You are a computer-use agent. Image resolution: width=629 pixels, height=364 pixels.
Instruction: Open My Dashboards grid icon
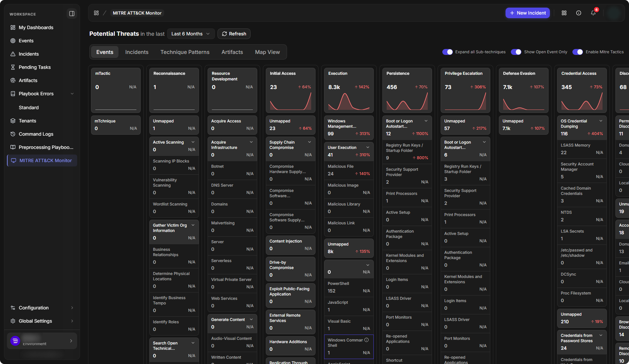coord(13,27)
